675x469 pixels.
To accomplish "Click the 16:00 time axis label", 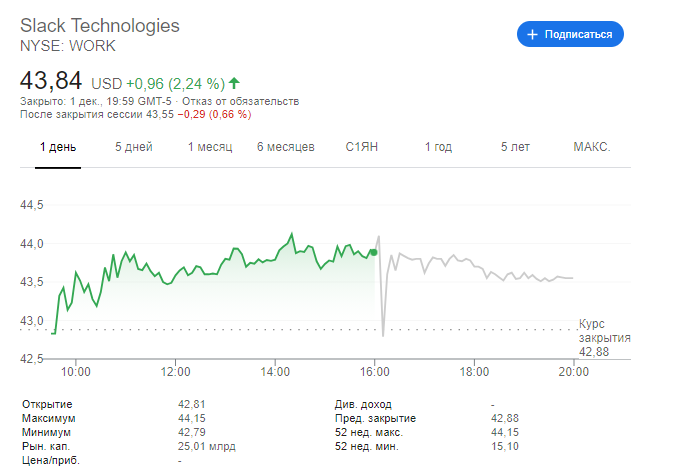I will click(x=375, y=372).
